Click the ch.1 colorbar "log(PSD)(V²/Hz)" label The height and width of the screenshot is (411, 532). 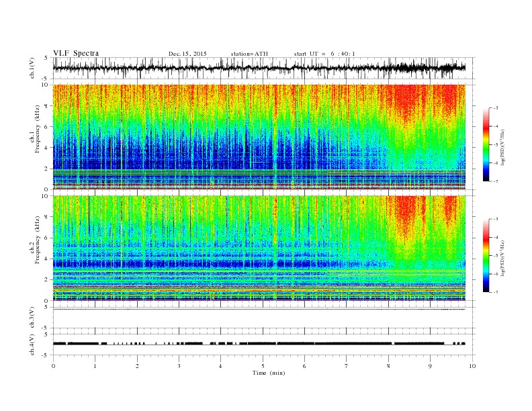(x=502, y=148)
